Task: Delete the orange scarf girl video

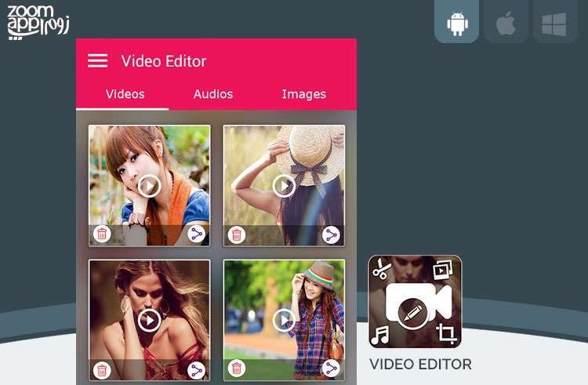Action: [102, 234]
